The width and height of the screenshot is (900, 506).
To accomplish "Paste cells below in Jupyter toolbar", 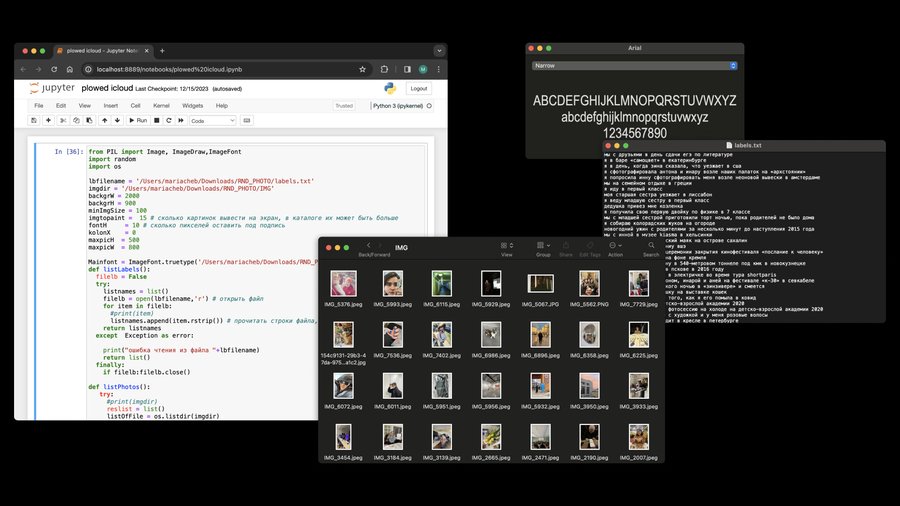I will tap(89, 120).
